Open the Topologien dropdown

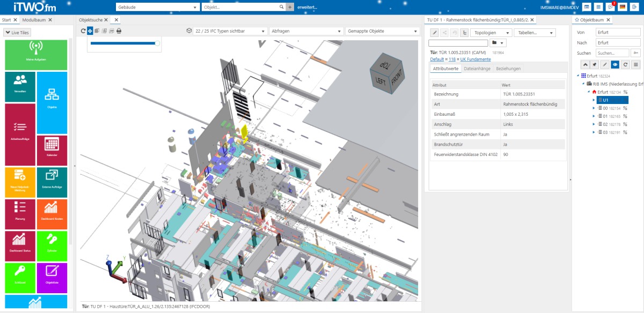pos(491,33)
